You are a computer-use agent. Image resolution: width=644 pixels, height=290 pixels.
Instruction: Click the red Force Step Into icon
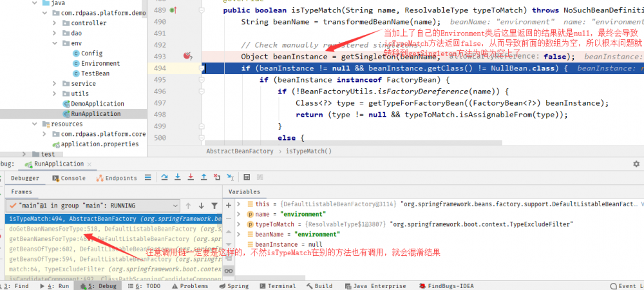[x=191, y=177]
